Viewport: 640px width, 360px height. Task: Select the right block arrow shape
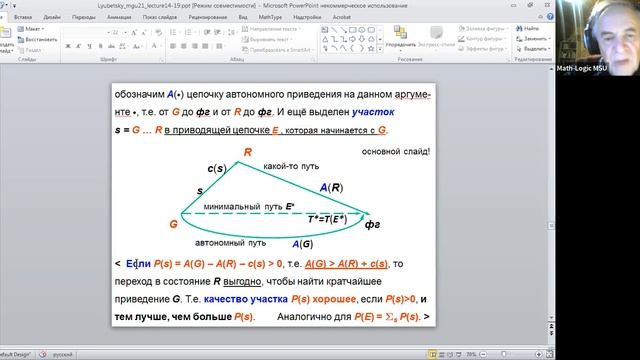[353, 39]
